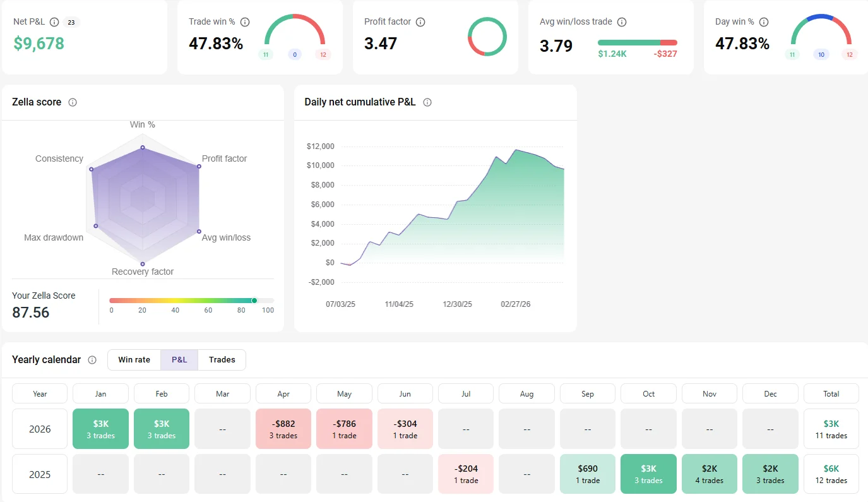
Task: Click the 02/27/26 date label on chart
Action: 516,304
